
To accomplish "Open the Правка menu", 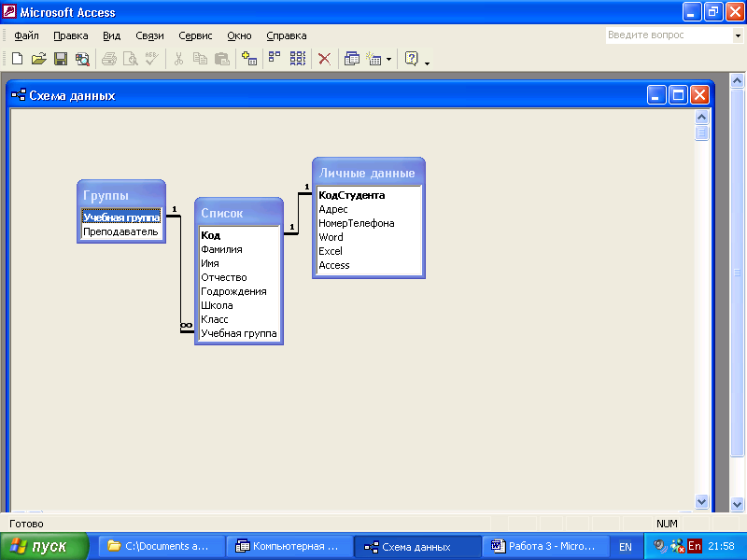I will click(x=71, y=35).
